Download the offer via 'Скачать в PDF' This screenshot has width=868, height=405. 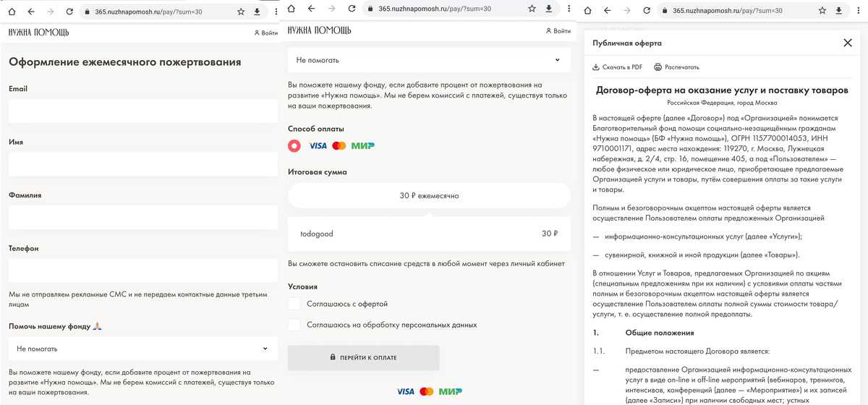(617, 67)
